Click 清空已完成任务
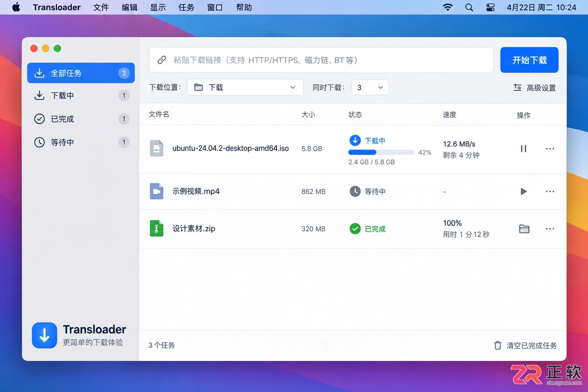The width and height of the screenshot is (588, 392). click(526, 345)
